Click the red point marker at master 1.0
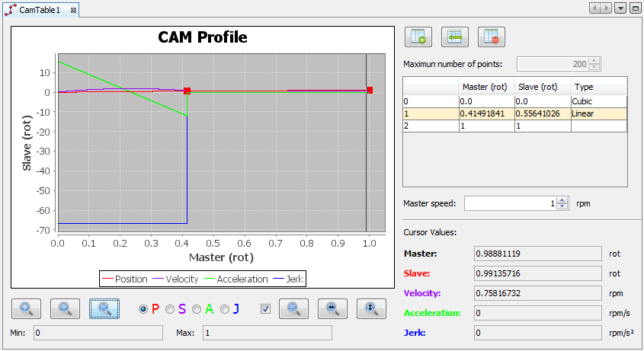The width and height of the screenshot is (644, 351). click(x=370, y=91)
